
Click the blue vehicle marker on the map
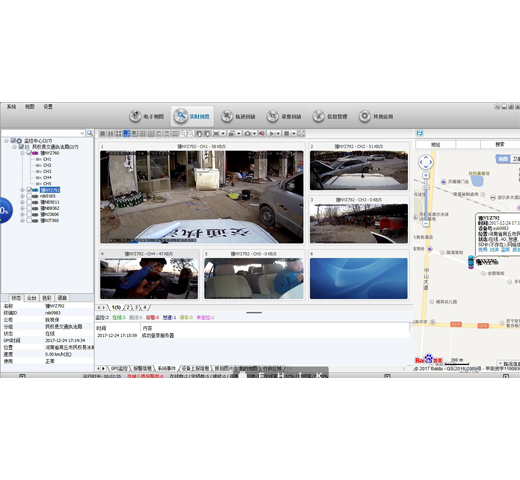471,262
